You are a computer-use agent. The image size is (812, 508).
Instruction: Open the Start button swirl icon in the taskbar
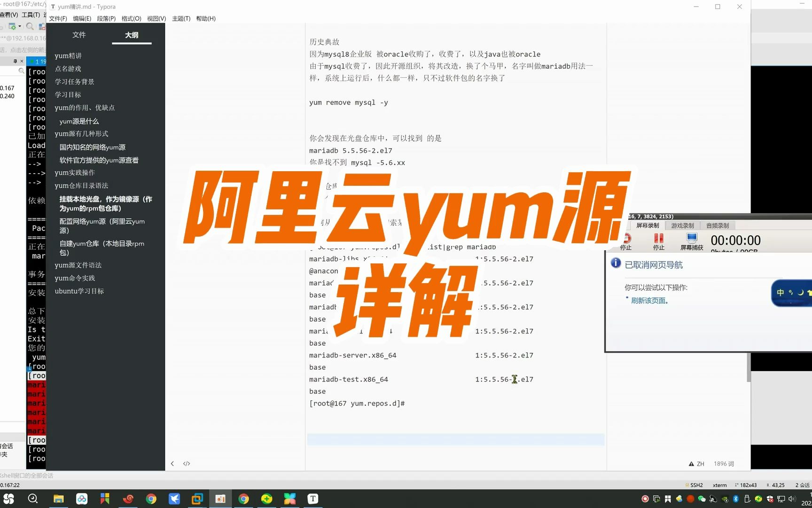(9, 499)
